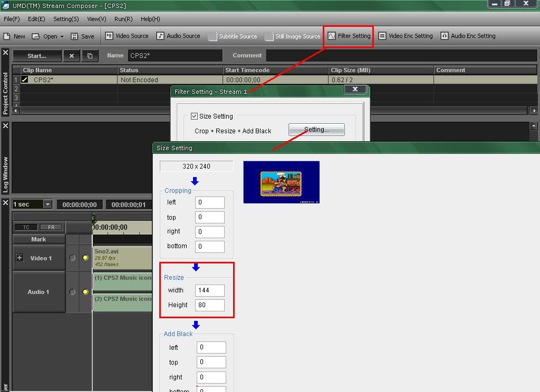This screenshot has height=392, width=540.
Task: Click the Resize Height field
Action: point(210,305)
